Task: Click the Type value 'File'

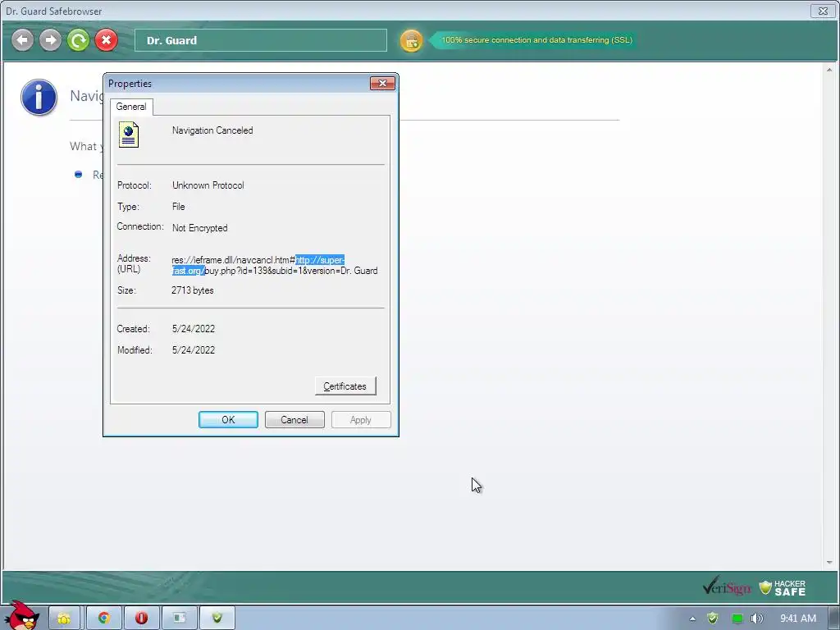Action: [178, 207]
